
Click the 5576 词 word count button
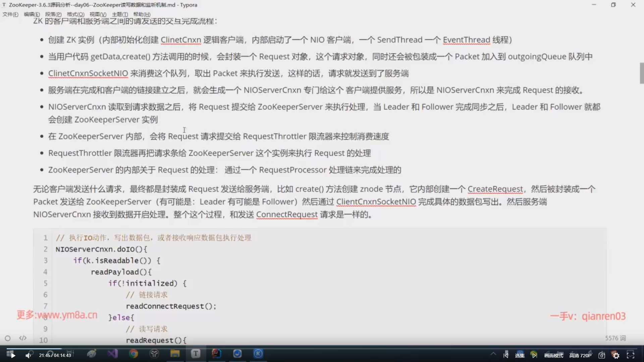[615, 338]
